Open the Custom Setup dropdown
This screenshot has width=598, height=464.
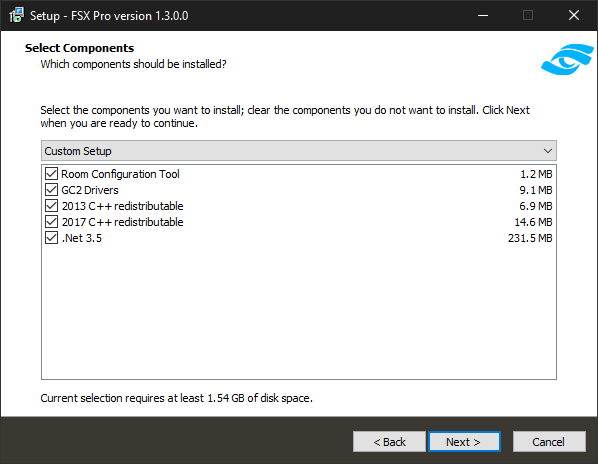(x=299, y=151)
